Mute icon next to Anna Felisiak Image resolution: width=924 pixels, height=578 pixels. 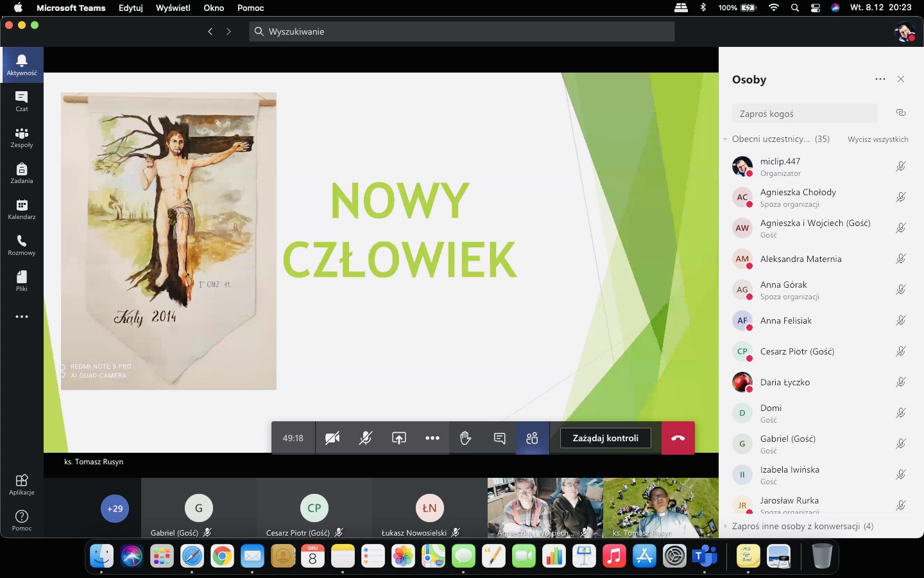pos(901,320)
